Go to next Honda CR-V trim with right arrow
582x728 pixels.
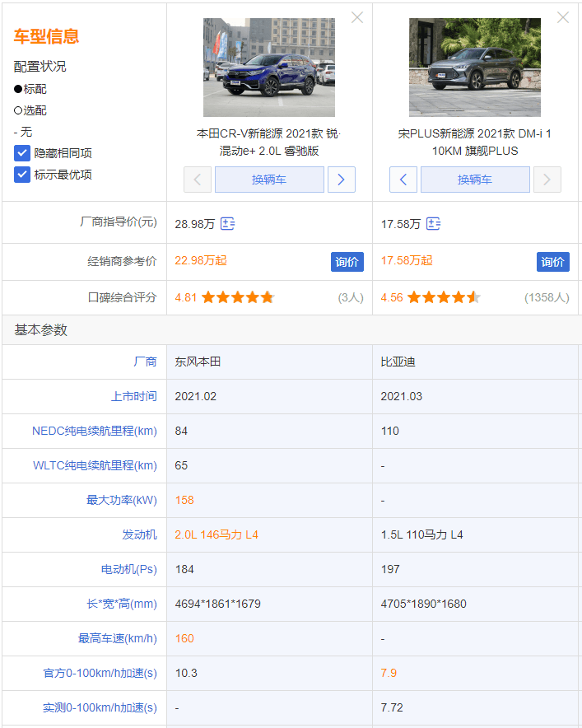pos(341,180)
